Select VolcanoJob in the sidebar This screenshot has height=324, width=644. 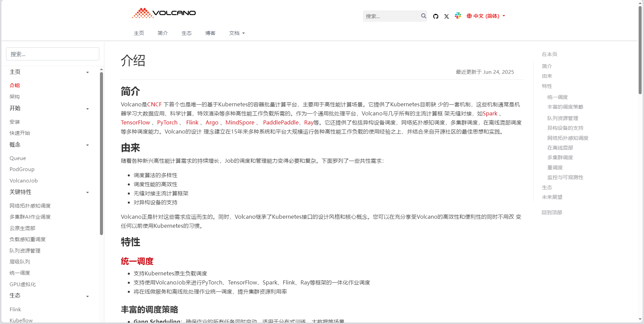tap(23, 180)
